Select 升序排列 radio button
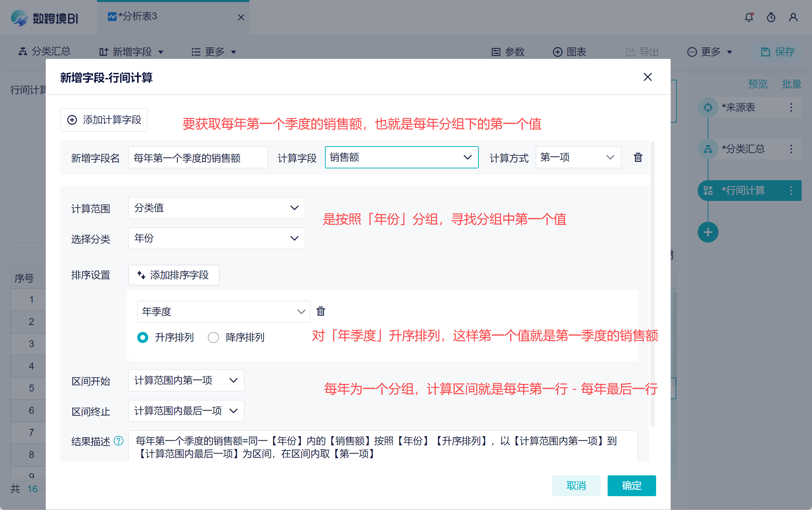The height and width of the screenshot is (510, 812). [143, 337]
